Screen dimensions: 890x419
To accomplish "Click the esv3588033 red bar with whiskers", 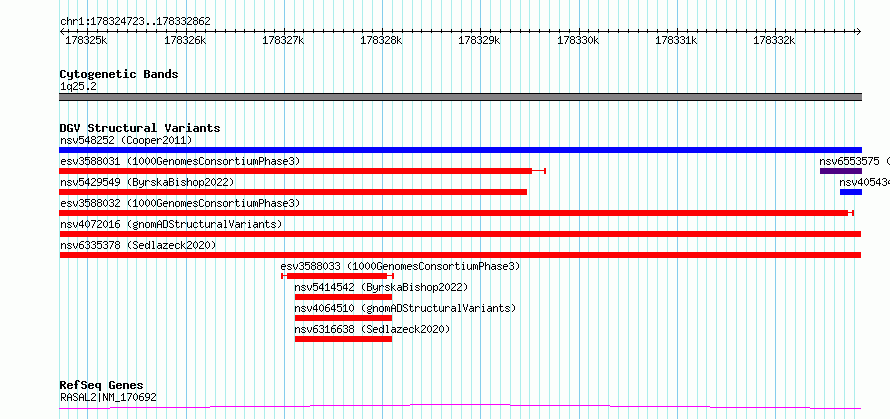I will click(337, 276).
